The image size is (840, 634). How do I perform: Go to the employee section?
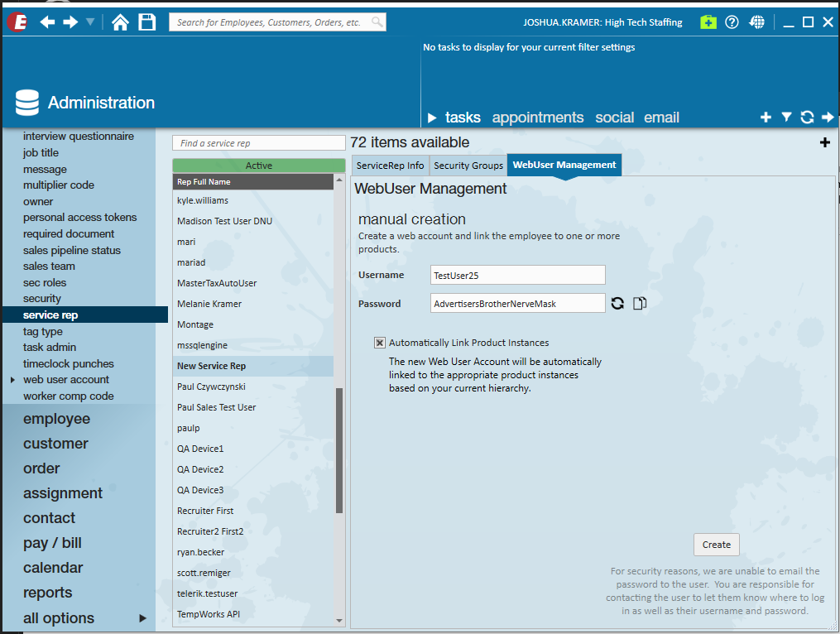point(56,419)
